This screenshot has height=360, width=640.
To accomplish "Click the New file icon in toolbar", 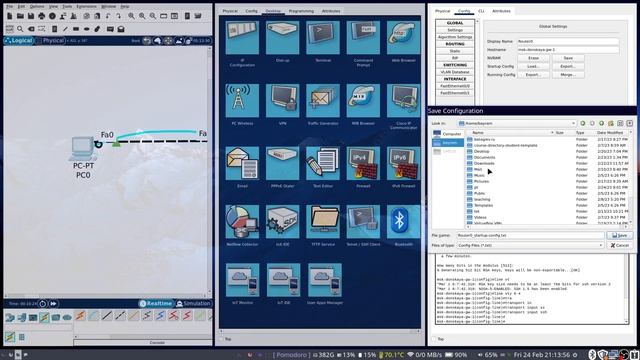I will (x=9, y=16).
